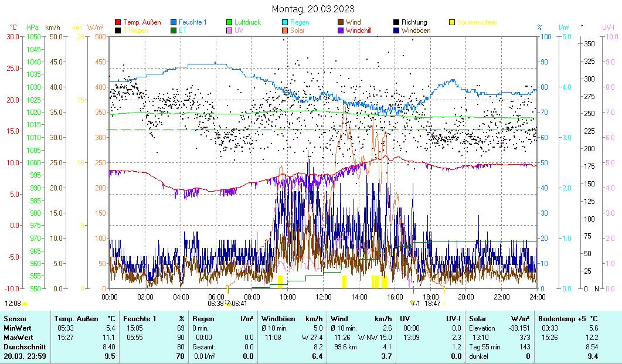622x364 pixels.
Task: Click the 12:08 time label bottom left
Action: pos(12,304)
